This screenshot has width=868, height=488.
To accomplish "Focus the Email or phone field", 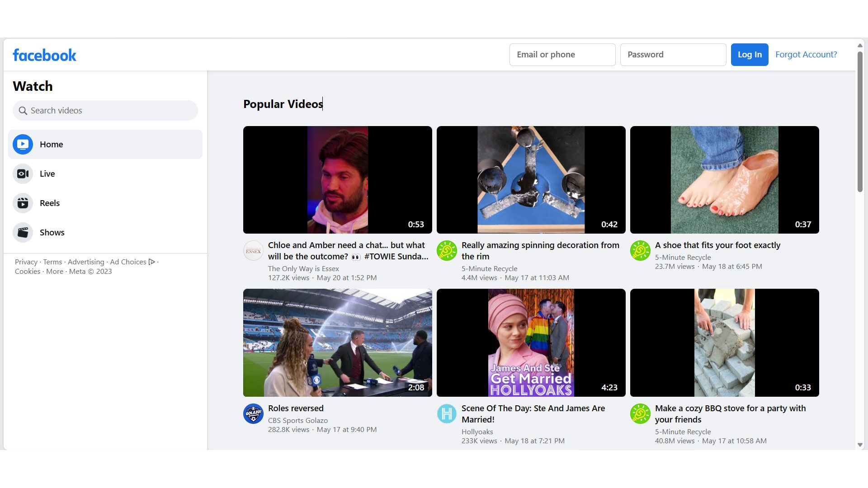I will coord(562,54).
